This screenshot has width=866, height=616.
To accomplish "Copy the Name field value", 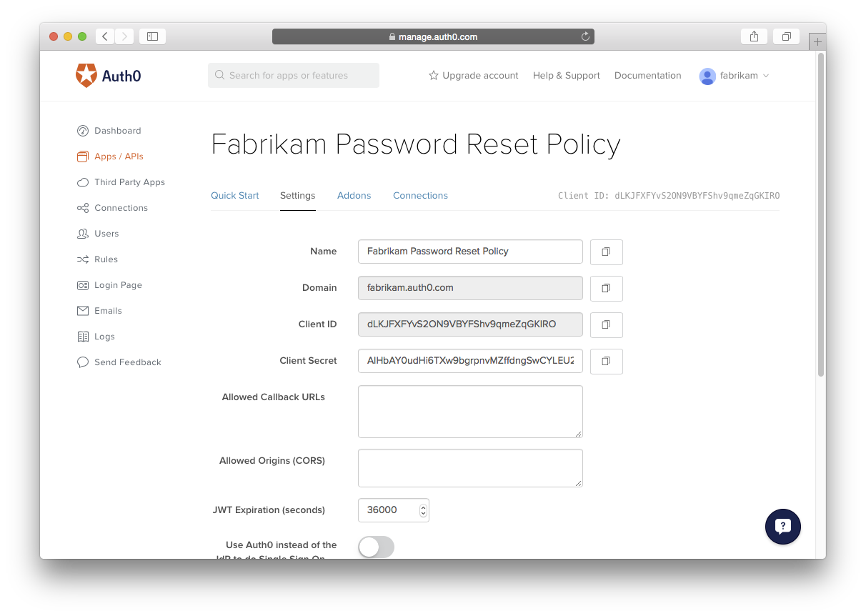I will click(x=606, y=252).
